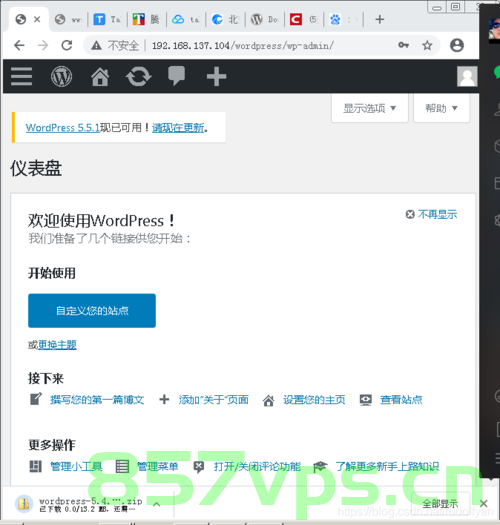The image size is (500, 525).
Task: Go back with the browser back arrow
Action: (x=19, y=45)
